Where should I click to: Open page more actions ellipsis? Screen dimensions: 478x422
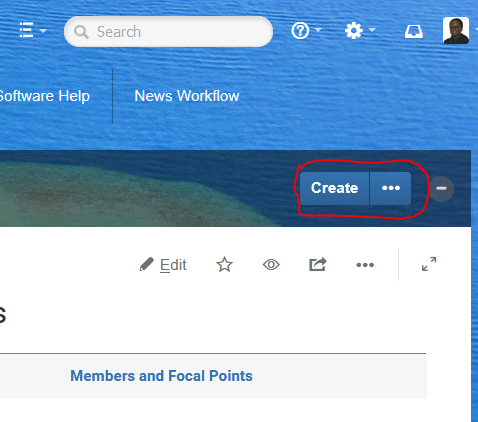[x=365, y=265]
